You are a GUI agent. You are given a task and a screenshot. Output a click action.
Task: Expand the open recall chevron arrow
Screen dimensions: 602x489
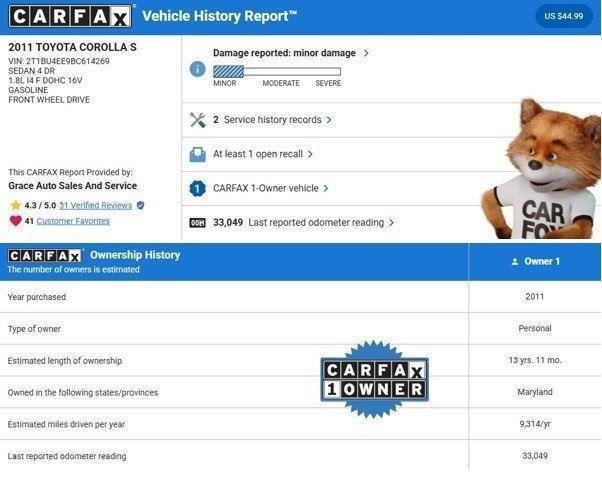(x=310, y=154)
